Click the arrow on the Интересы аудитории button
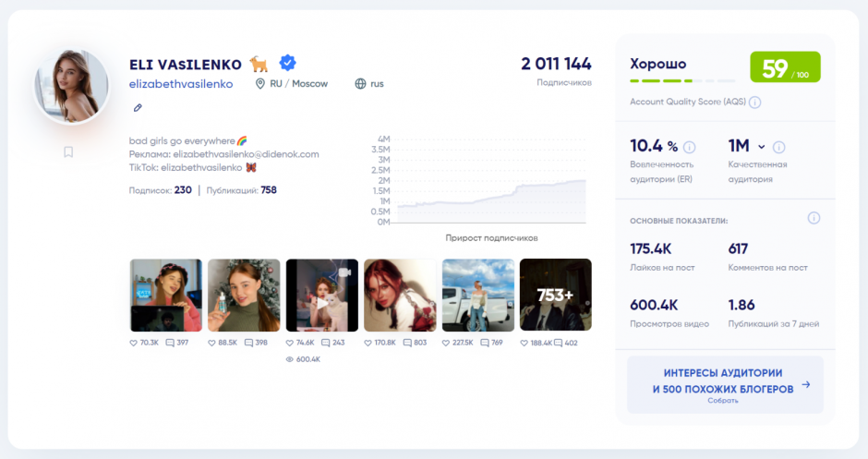Image resolution: width=868 pixels, height=459 pixels. point(806,384)
